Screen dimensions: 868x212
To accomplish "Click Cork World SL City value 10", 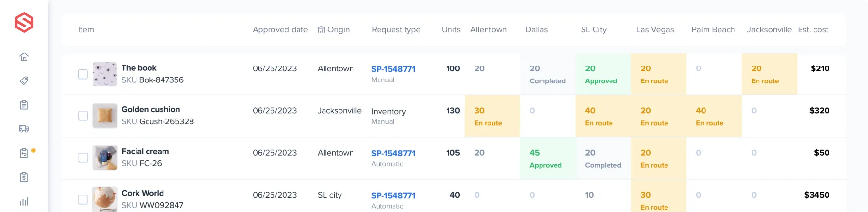I will pyautogui.click(x=589, y=195).
